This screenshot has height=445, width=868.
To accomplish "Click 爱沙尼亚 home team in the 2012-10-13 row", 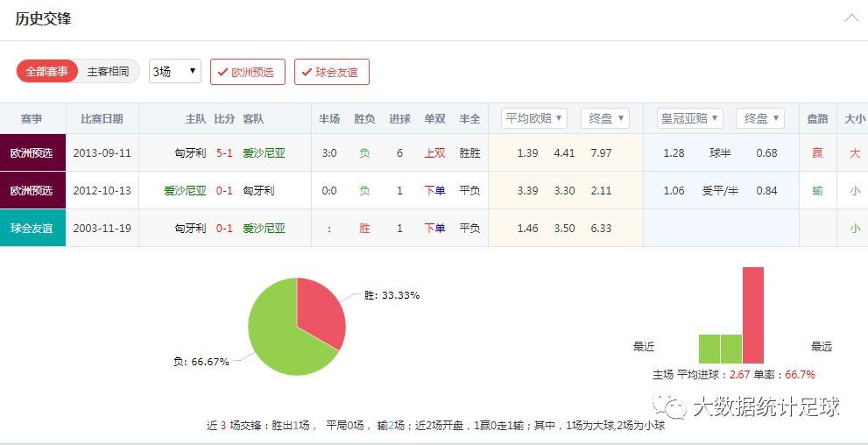I will click(x=185, y=190).
